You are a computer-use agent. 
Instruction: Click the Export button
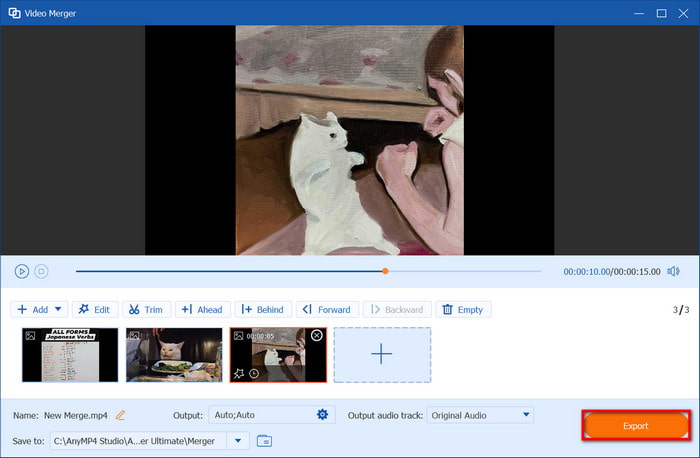636,425
